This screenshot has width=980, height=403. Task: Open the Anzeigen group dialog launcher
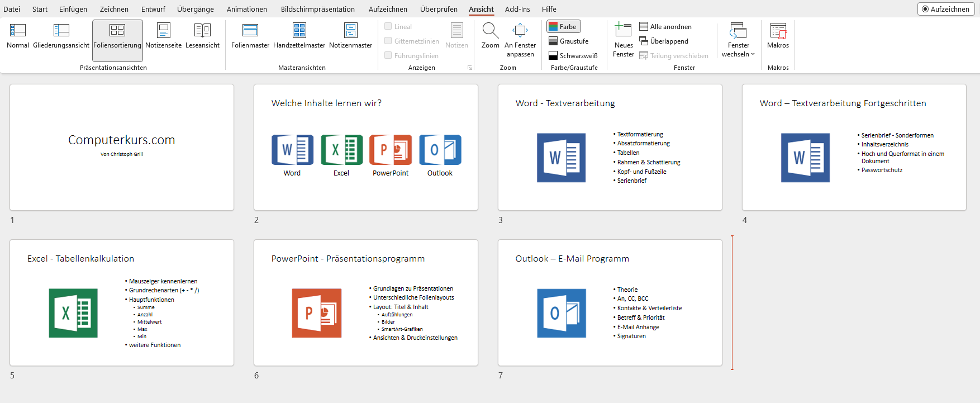[x=470, y=68]
